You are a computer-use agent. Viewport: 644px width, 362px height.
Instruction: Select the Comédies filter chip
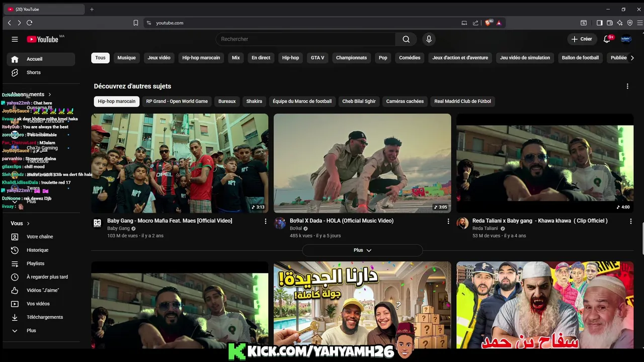click(410, 58)
